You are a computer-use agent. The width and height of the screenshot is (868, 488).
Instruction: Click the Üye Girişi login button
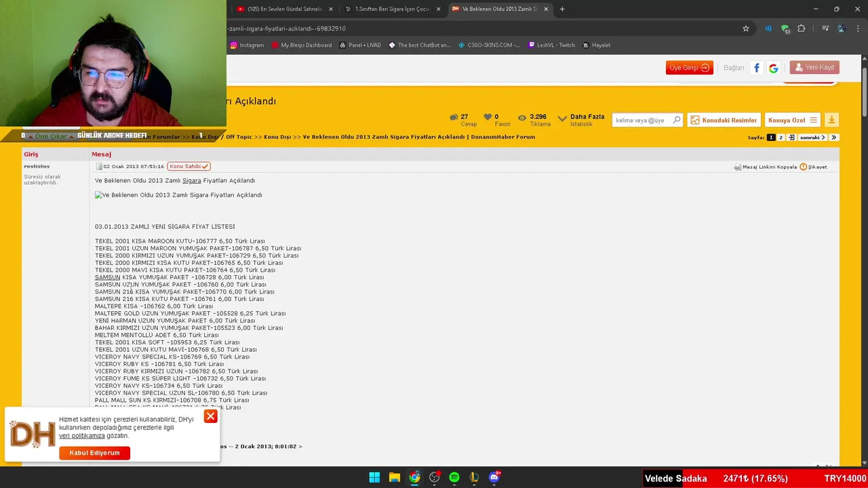coord(690,68)
